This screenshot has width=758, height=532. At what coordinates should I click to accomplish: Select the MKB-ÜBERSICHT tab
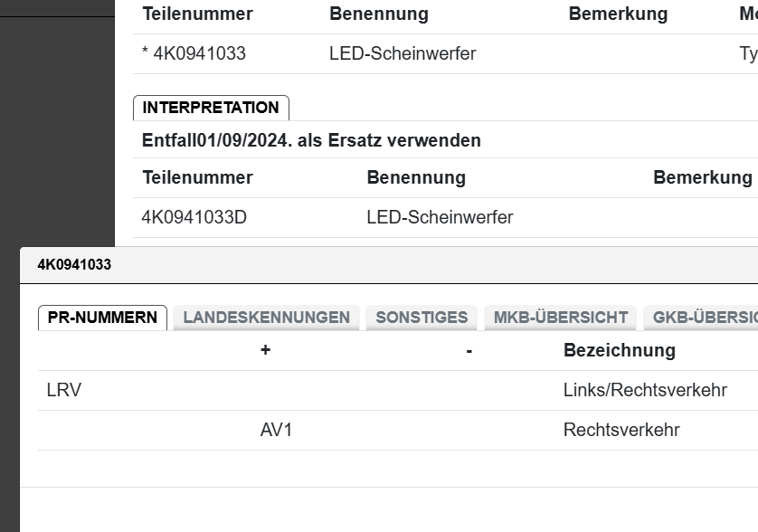(x=561, y=318)
